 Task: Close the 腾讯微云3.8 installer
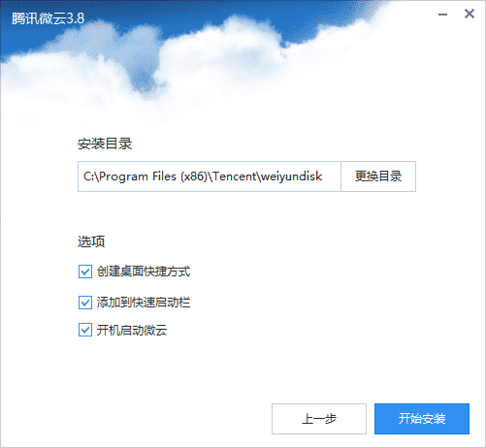[x=470, y=14]
